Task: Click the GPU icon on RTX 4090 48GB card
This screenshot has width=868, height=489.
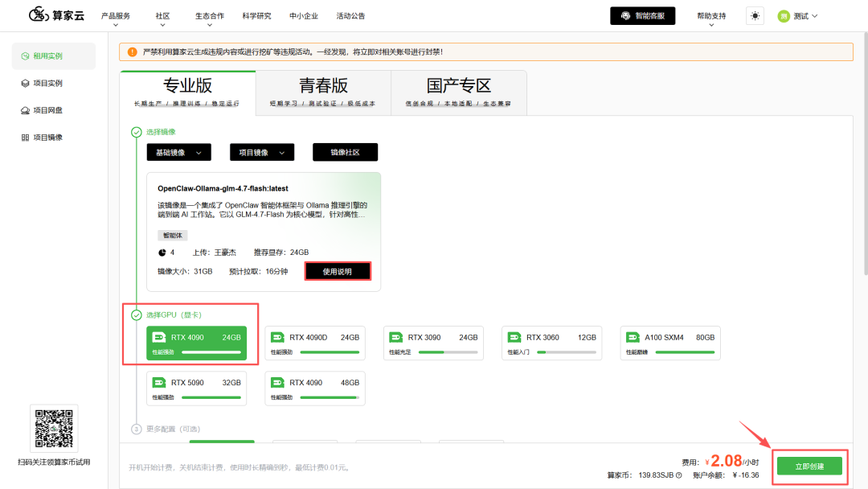Action: click(x=277, y=383)
